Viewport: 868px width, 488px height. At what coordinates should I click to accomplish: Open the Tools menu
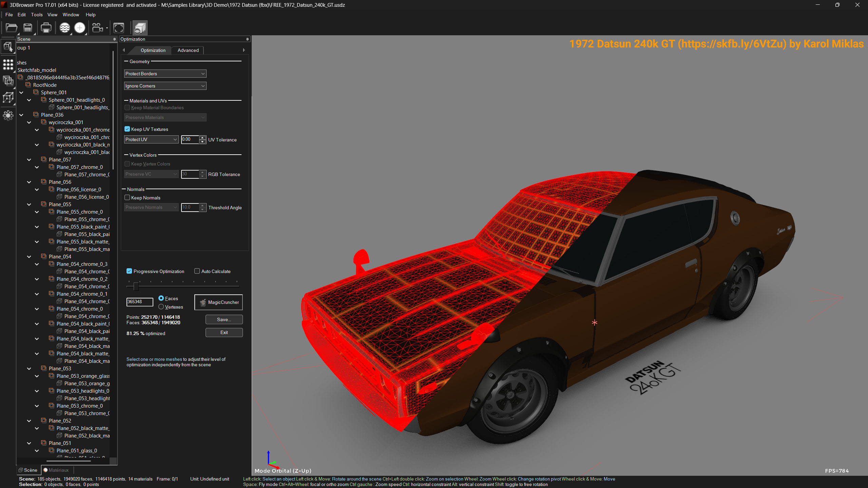(37, 15)
